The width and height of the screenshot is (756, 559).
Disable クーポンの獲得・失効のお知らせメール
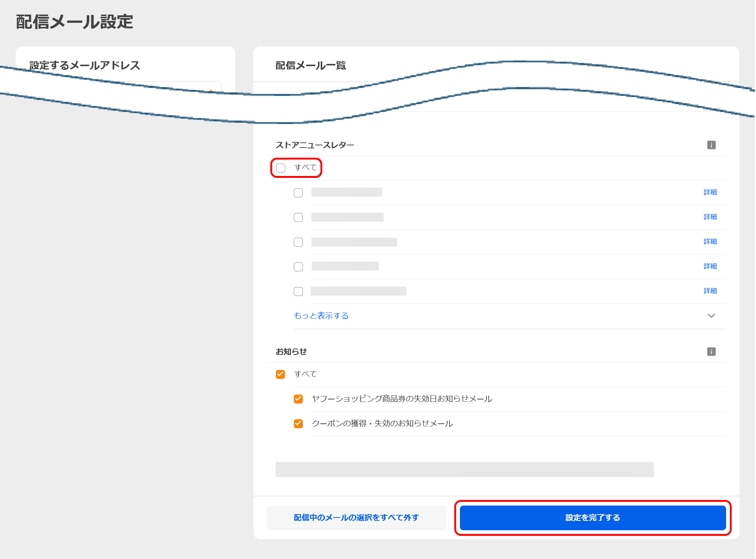[298, 424]
